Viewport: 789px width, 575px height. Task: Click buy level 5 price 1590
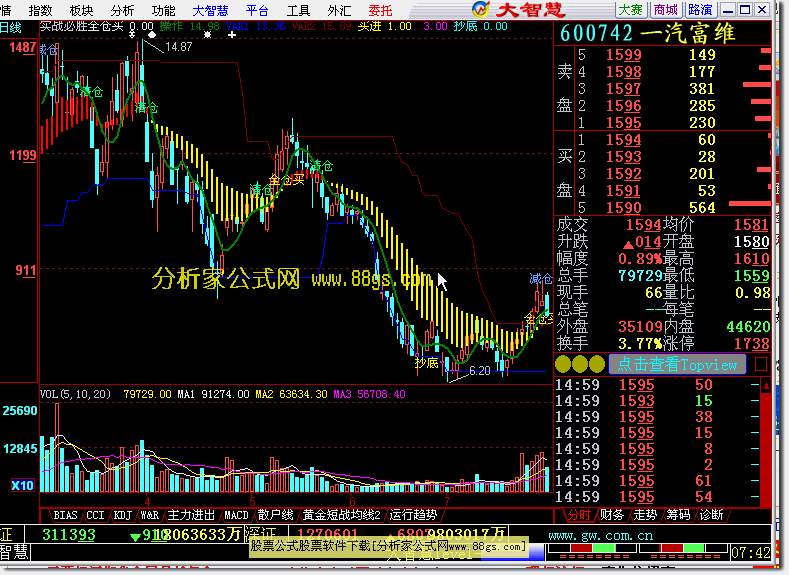(623, 208)
